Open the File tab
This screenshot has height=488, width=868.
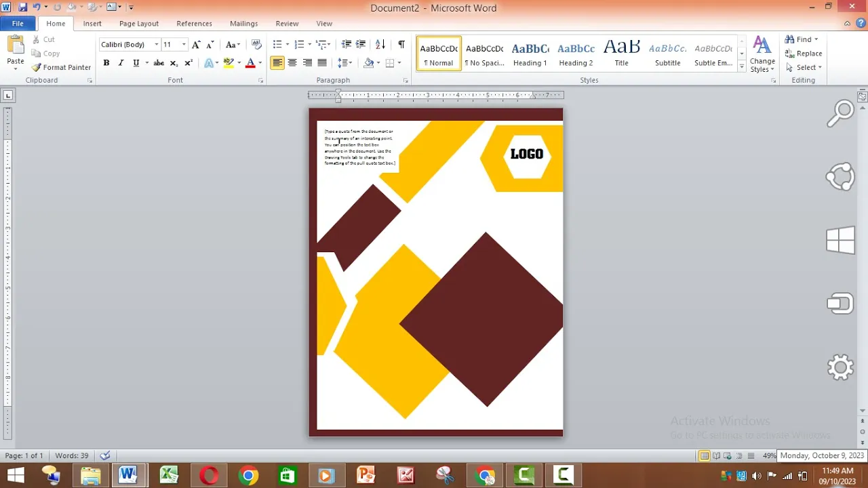[18, 24]
